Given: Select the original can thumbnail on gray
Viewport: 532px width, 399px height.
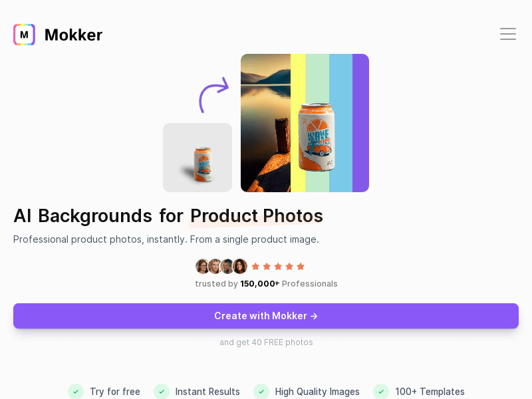Looking at the screenshot, I should (198, 158).
